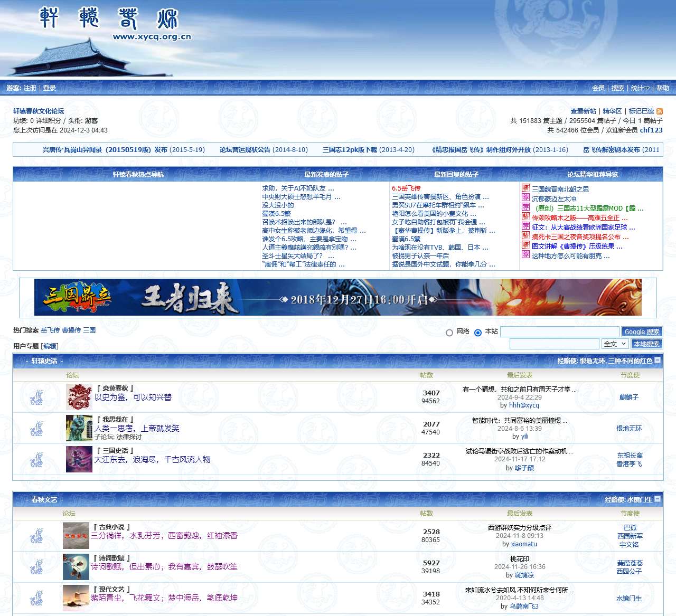
Task: Open the 西游群妖实力分级点评 last post
Action: tap(520, 528)
